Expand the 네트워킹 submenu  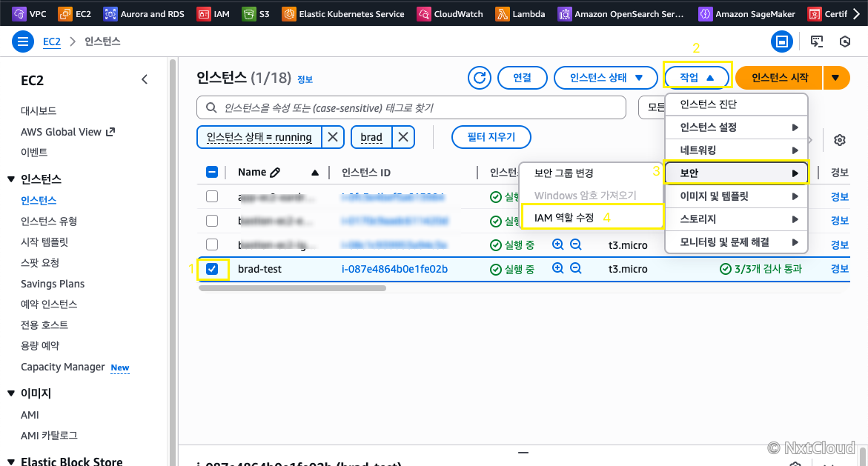pos(736,150)
